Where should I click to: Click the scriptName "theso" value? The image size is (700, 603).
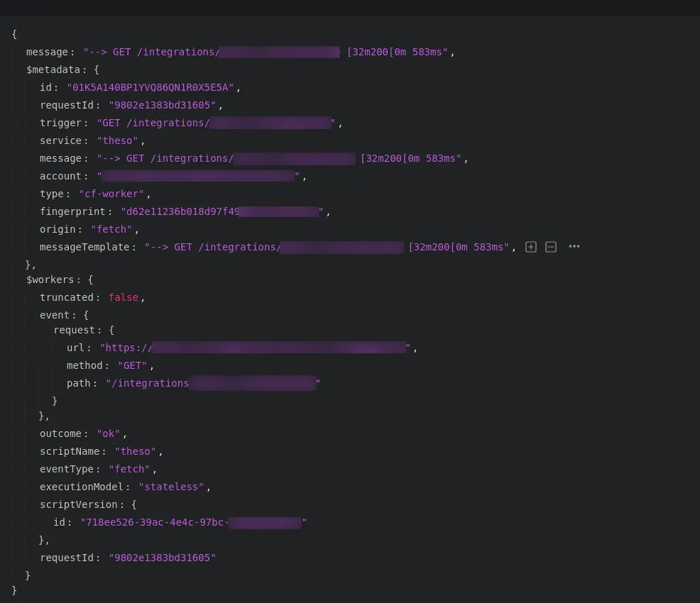click(x=135, y=451)
